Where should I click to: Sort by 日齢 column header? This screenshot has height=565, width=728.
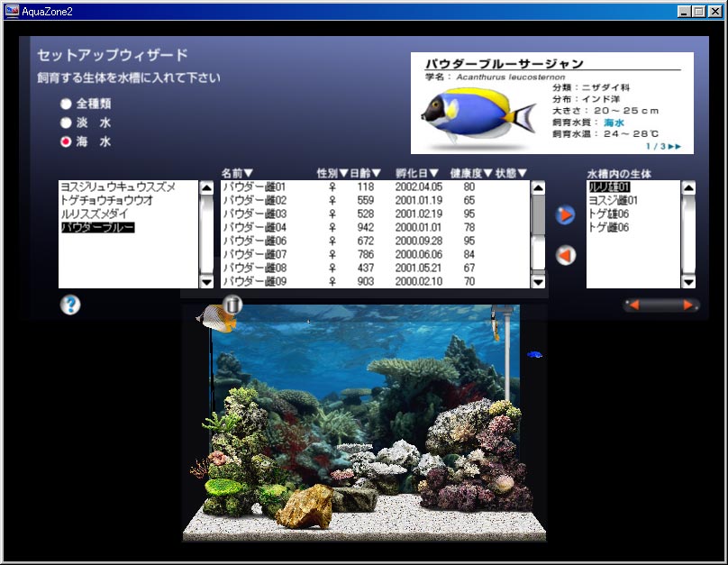[x=365, y=173]
